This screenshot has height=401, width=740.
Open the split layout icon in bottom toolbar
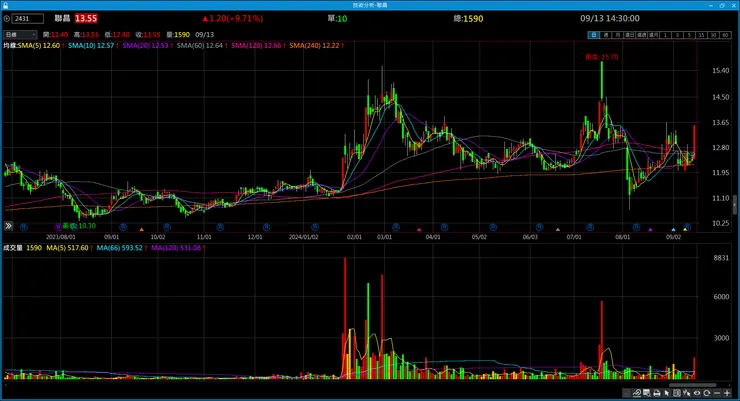(x=677, y=393)
